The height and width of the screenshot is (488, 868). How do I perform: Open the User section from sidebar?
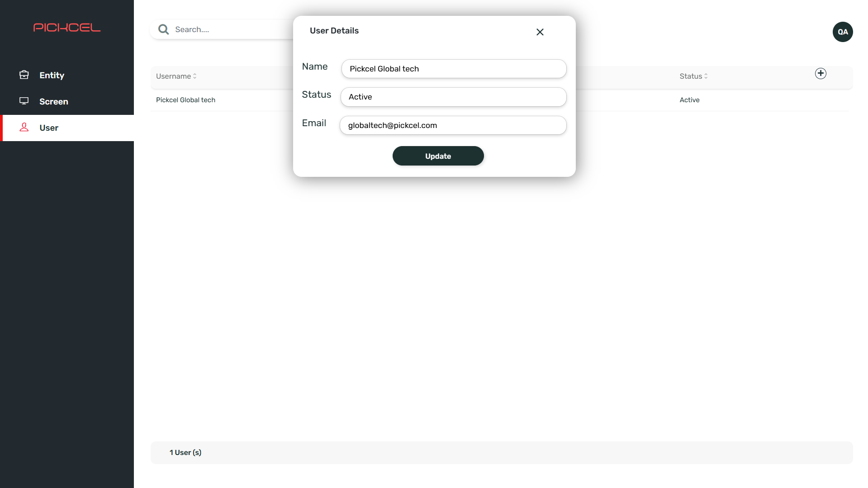pos(48,128)
